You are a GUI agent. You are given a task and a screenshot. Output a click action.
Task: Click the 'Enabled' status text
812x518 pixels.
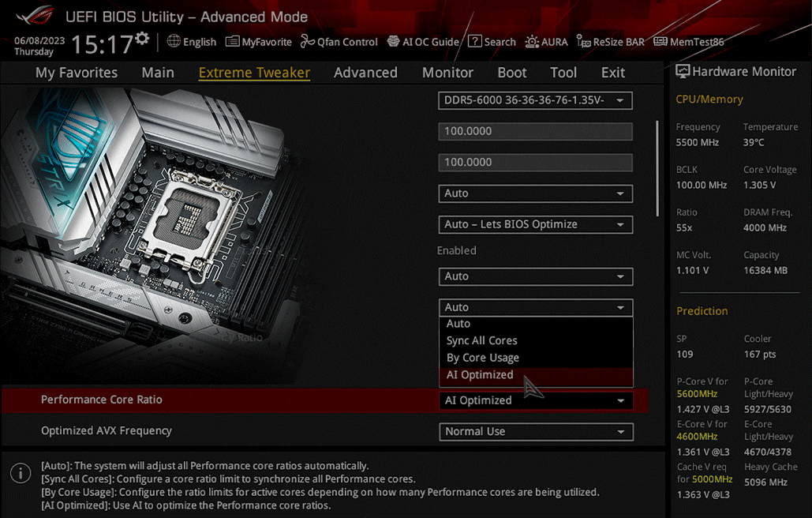(x=457, y=251)
